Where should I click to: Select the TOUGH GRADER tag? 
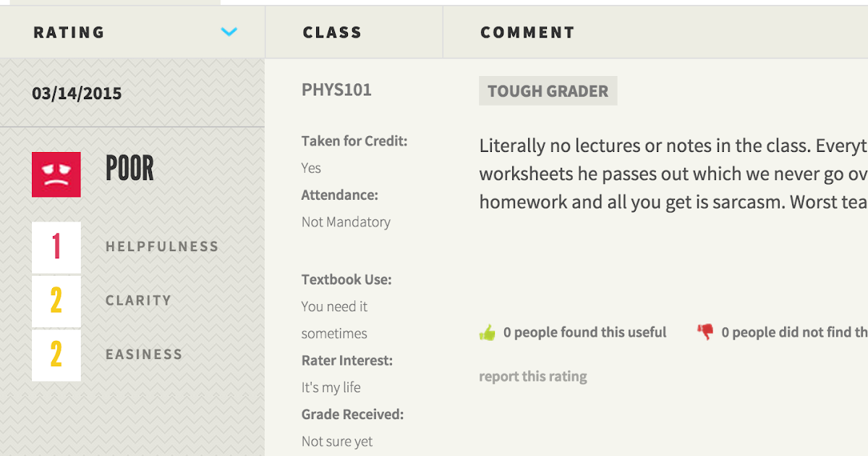tap(548, 91)
